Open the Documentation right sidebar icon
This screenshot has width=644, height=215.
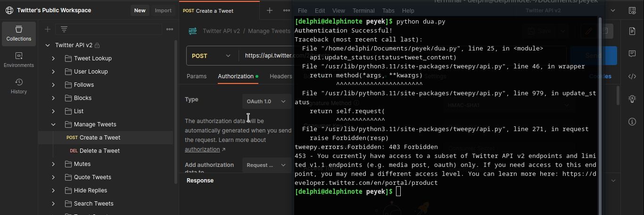(632, 31)
